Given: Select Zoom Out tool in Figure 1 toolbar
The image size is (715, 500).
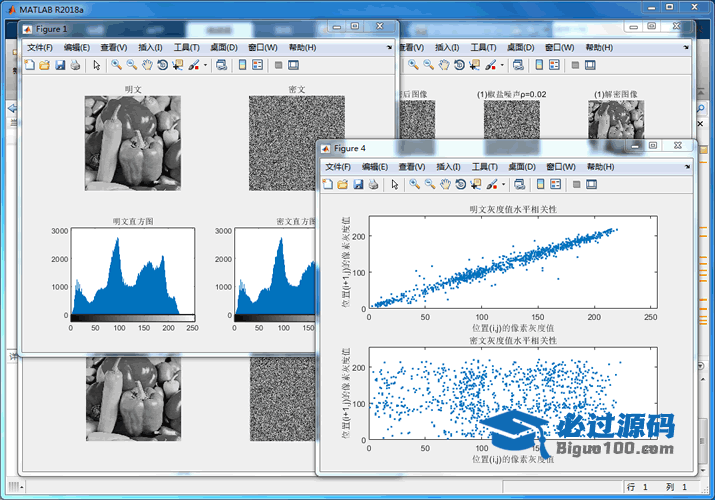Looking at the screenshot, I should (132, 65).
